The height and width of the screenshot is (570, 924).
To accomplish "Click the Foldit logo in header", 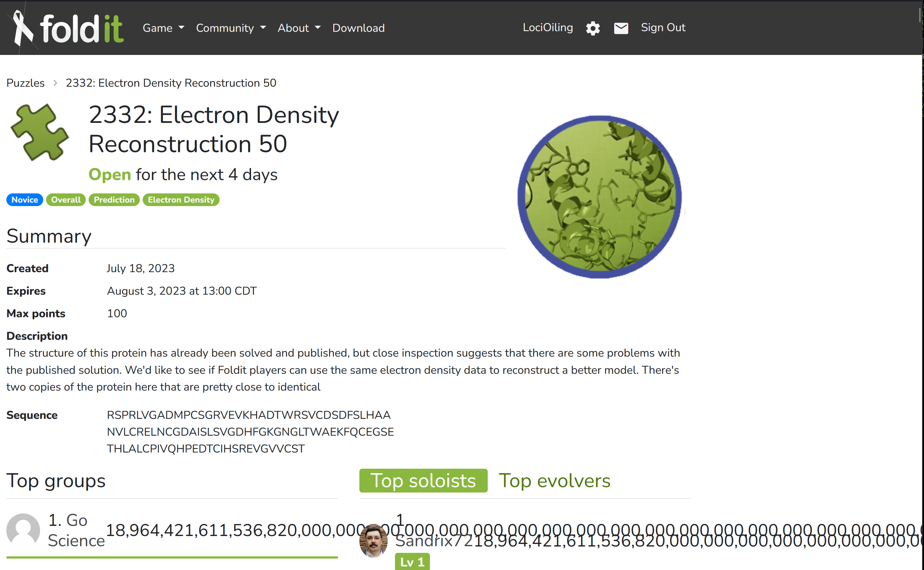I will click(x=68, y=28).
